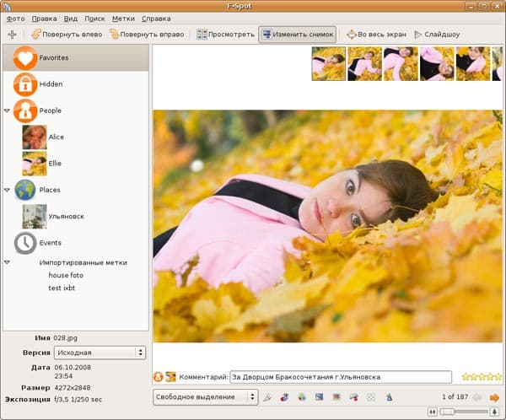
Task: Open the Метки menu
Action: 122,18
